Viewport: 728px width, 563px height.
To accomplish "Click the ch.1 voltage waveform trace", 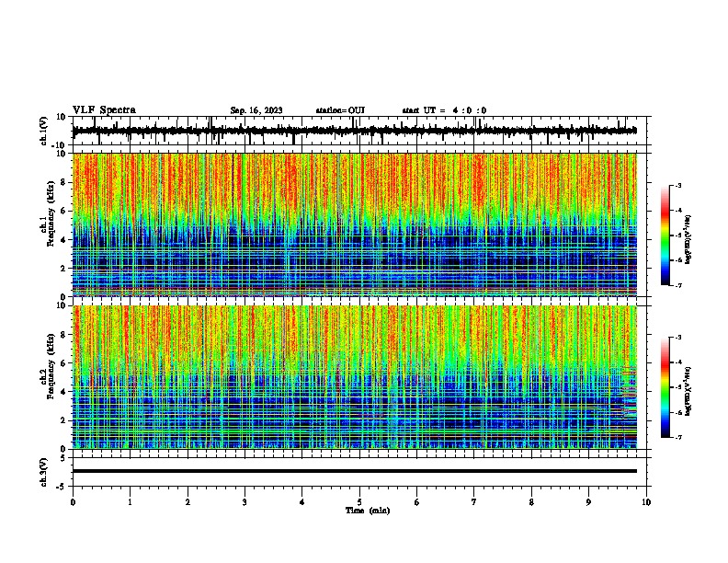I will (x=354, y=131).
